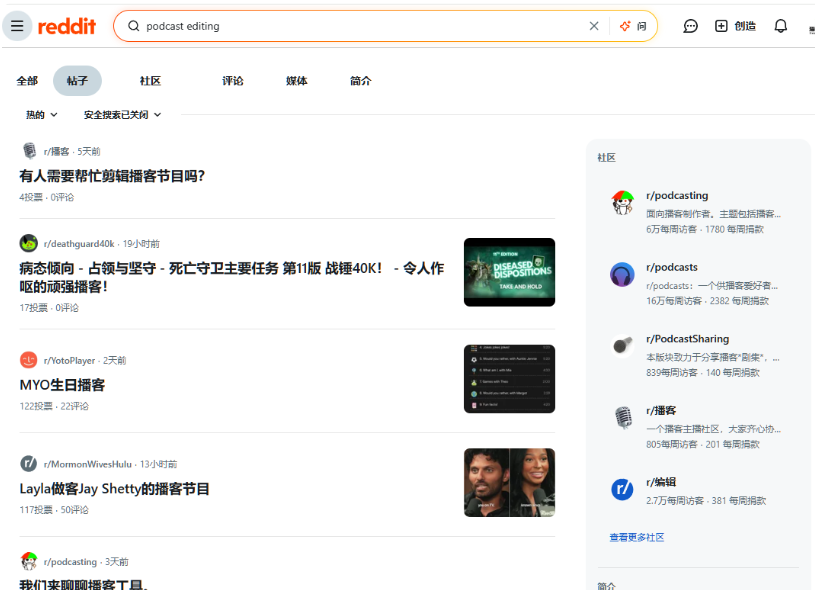Screen dimensions: 815x590
Task: Open the AI ask (问) button
Action: 634,26
